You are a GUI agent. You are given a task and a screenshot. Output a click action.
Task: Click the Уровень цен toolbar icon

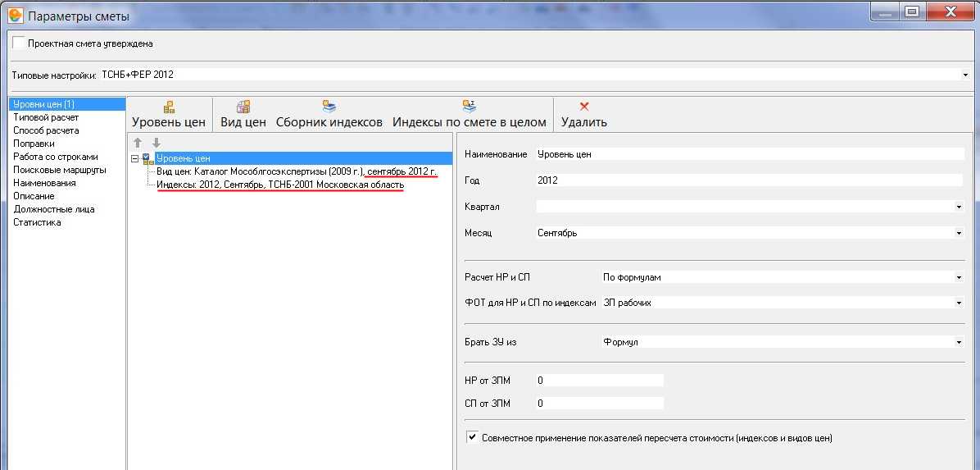click(x=169, y=107)
